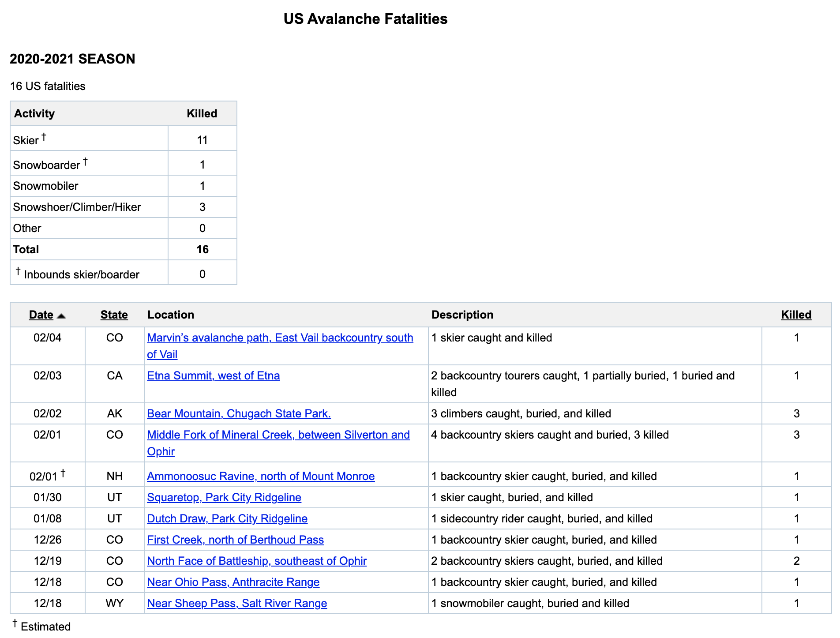The height and width of the screenshot is (638, 840).
Task: Open Middle Fork of Mineral Creek link
Action: 278,443
